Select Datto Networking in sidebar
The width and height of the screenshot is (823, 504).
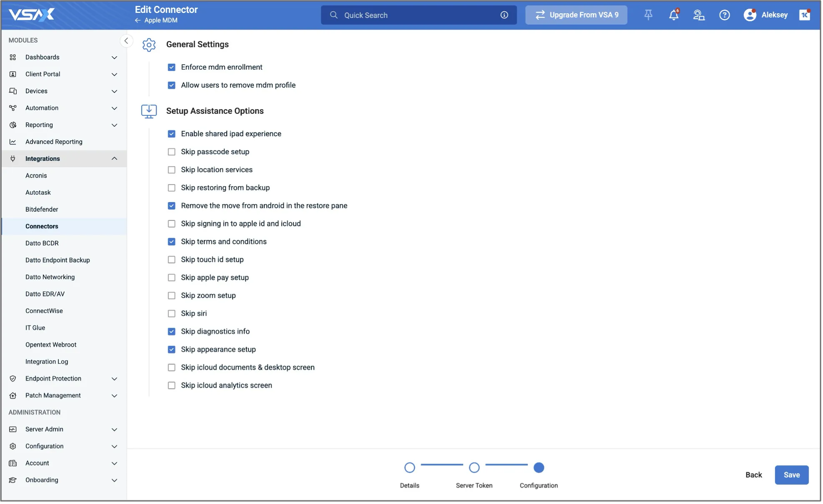(x=50, y=277)
